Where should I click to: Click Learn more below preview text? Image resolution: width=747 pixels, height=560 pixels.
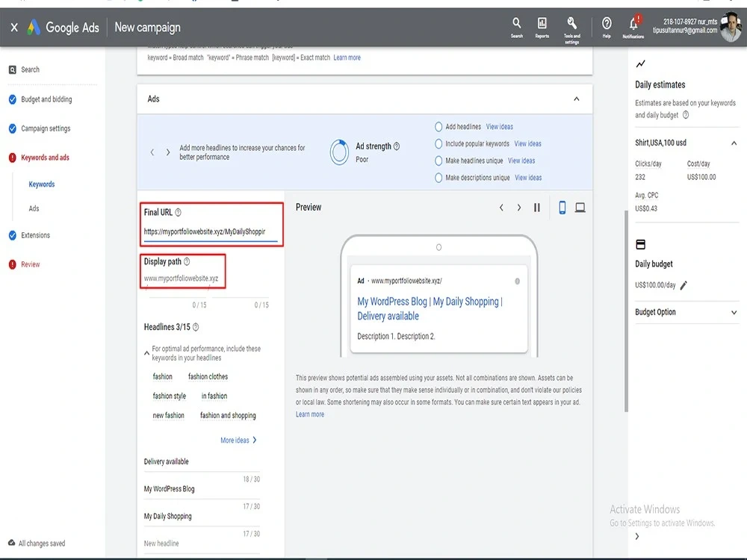310,414
